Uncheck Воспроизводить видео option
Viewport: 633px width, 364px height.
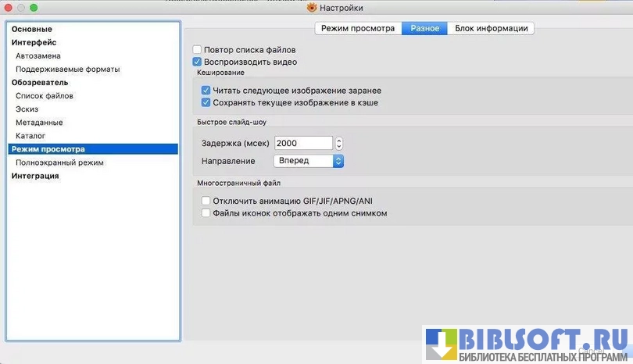198,62
